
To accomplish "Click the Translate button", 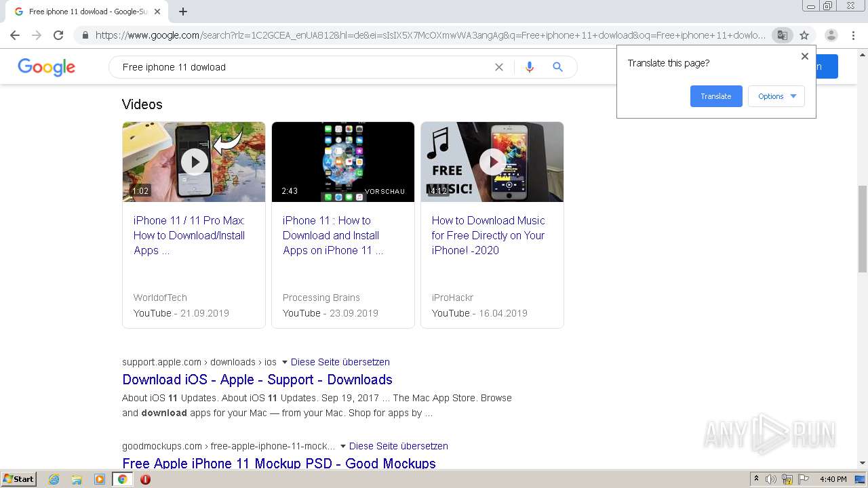I will tap(716, 96).
